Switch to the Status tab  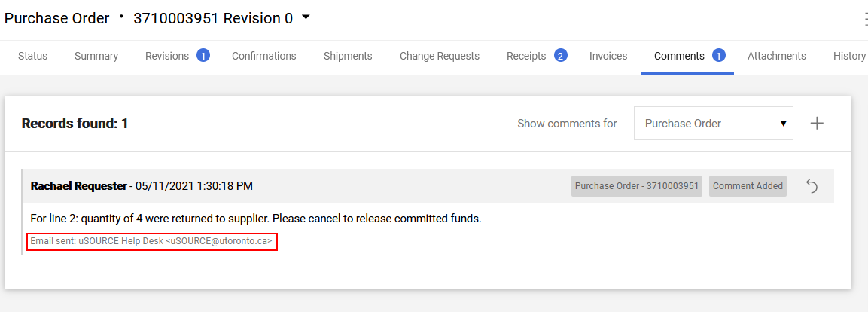[x=32, y=56]
